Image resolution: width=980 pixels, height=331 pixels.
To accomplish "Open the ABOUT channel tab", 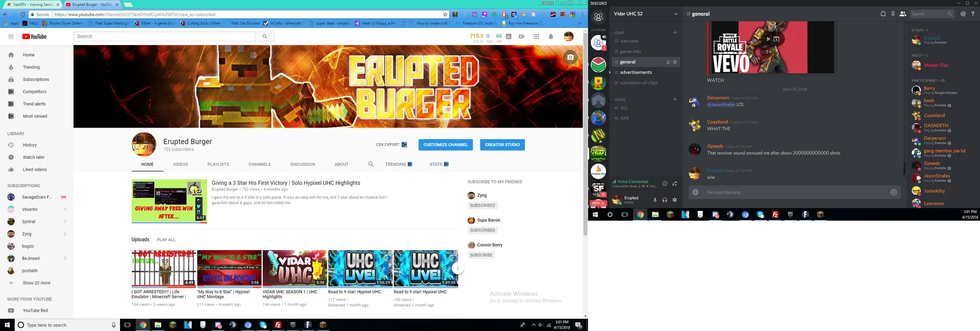I will coord(342,164).
